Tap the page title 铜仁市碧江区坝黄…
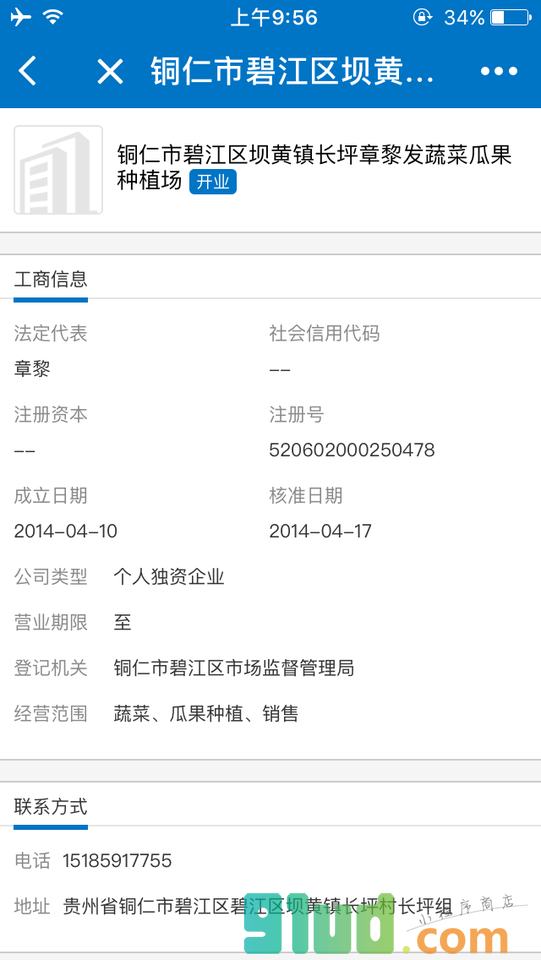The width and height of the screenshot is (541, 960). (293, 72)
